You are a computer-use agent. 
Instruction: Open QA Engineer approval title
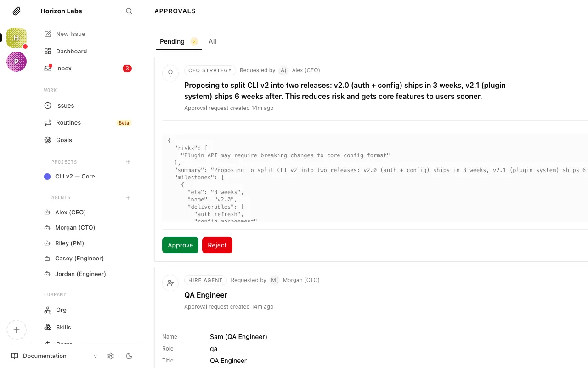(x=206, y=295)
